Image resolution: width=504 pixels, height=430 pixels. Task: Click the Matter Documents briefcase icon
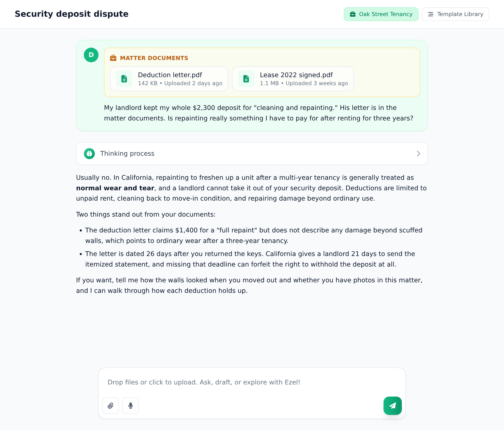point(113,58)
